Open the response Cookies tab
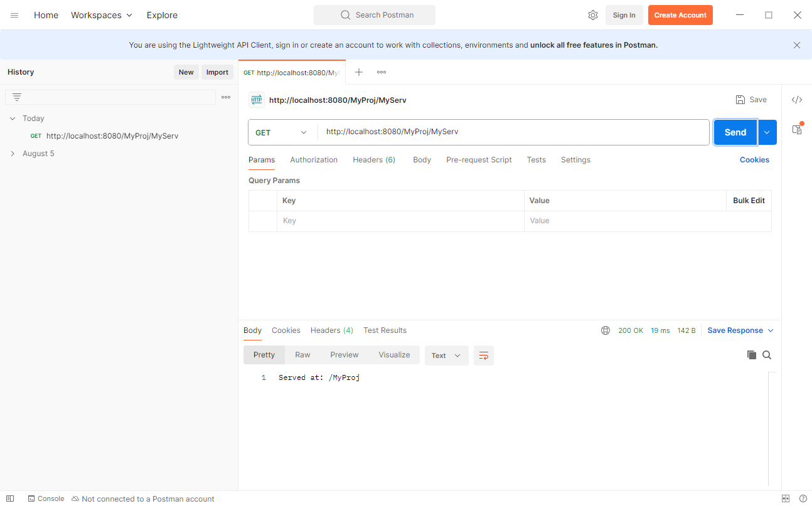The width and height of the screenshot is (812, 506). pos(286,330)
